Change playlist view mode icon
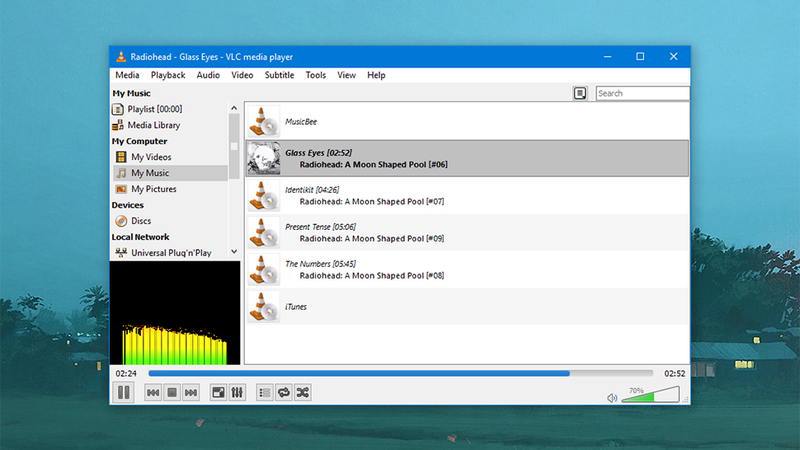Screen dimensions: 800x450 tap(580, 93)
